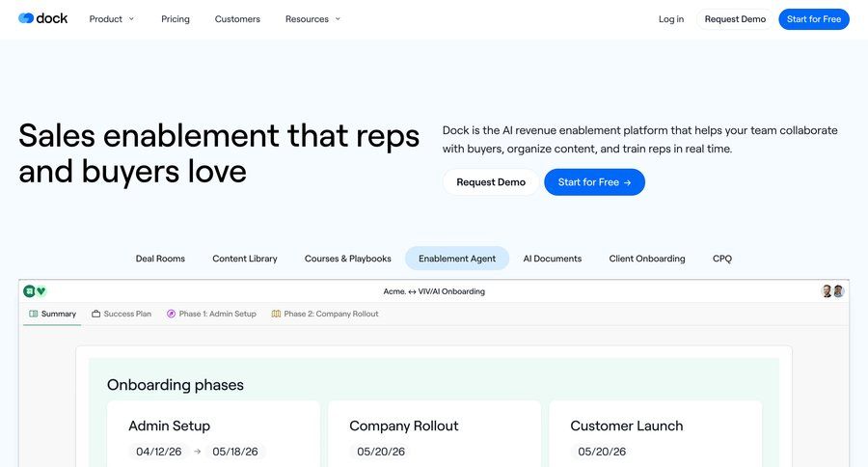Click the user avatars in workspace header
The width and height of the screenshot is (868, 467).
[832, 290]
